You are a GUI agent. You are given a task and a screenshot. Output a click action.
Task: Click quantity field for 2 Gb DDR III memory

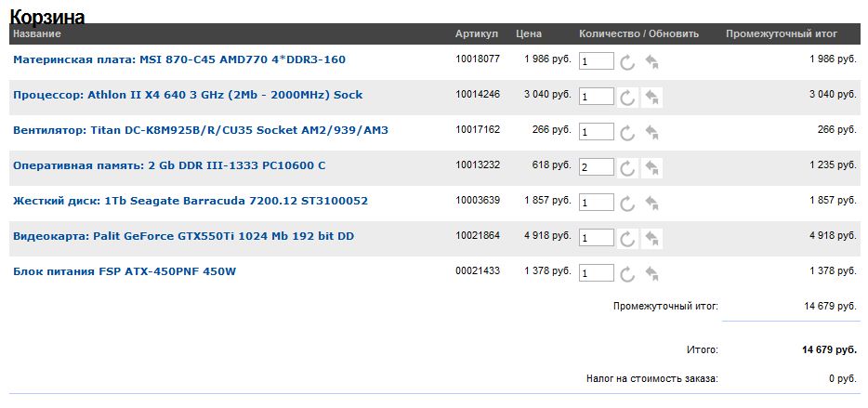(x=596, y=167)
